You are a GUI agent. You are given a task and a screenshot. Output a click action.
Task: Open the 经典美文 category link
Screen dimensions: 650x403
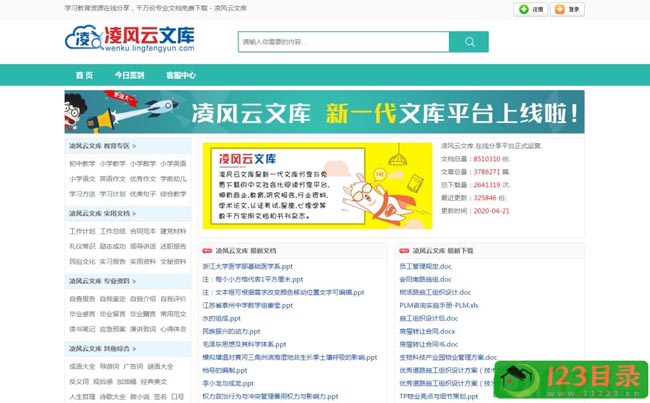[153, 381]
